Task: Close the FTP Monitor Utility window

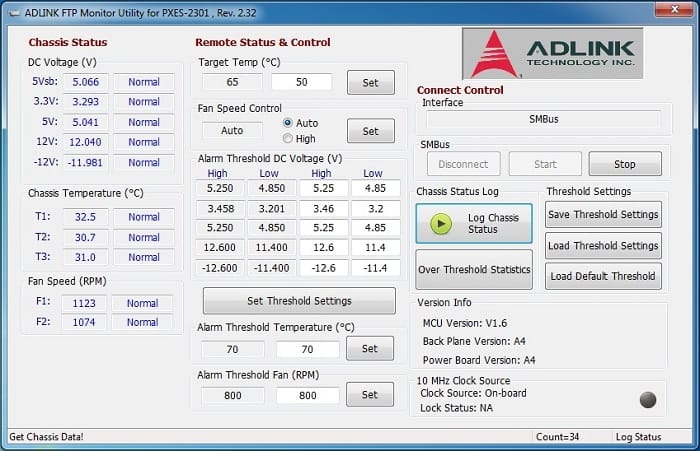Action: coord(675,9)
